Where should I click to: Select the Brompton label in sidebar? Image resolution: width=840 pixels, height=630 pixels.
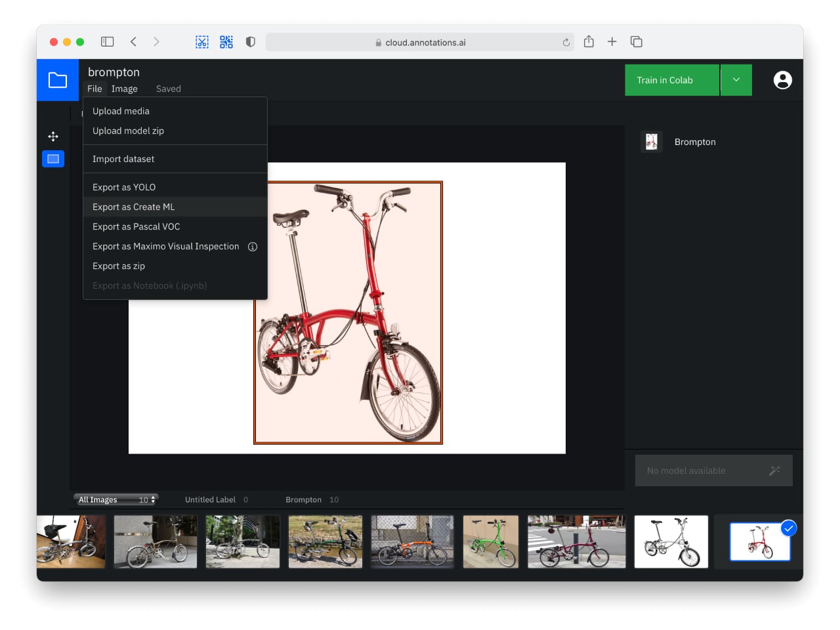click(695, 142)
